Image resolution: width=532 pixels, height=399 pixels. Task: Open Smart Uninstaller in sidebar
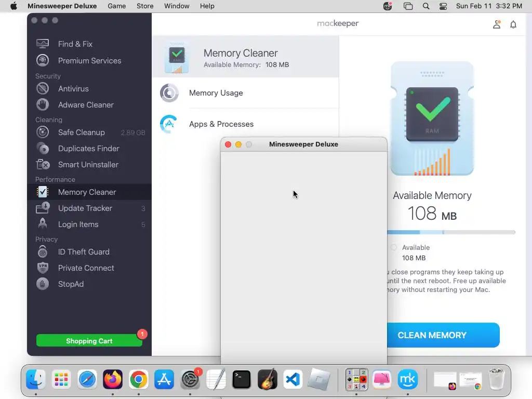[x=89, y=165]
